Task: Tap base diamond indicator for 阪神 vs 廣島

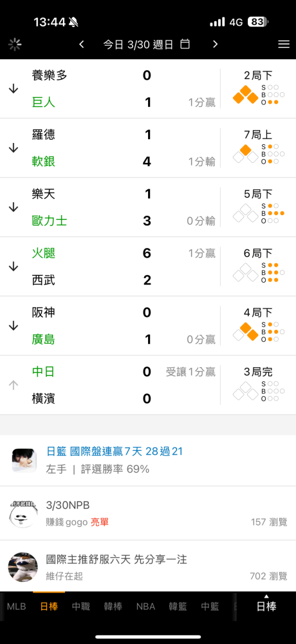Action: [x=246, y=332]
